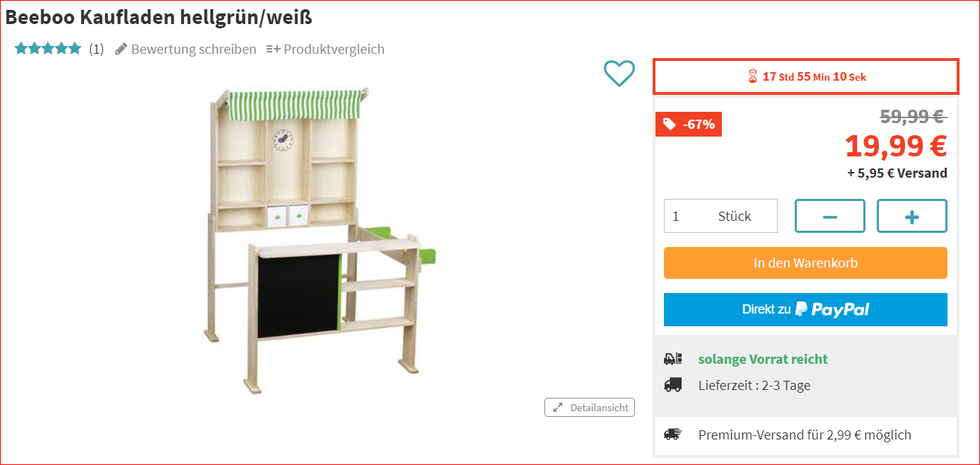
Task: Click the product comparison list-plus icon
Action: (273, 49)
